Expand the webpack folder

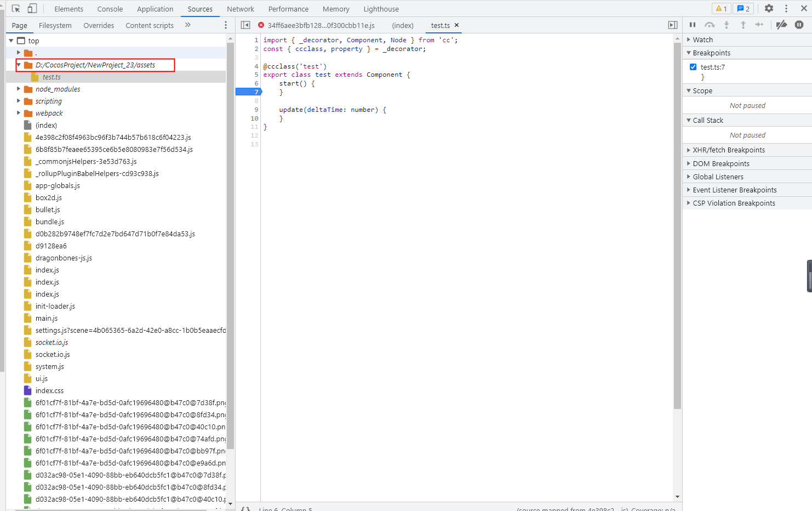pyautogui.click(x=19, y=113)
